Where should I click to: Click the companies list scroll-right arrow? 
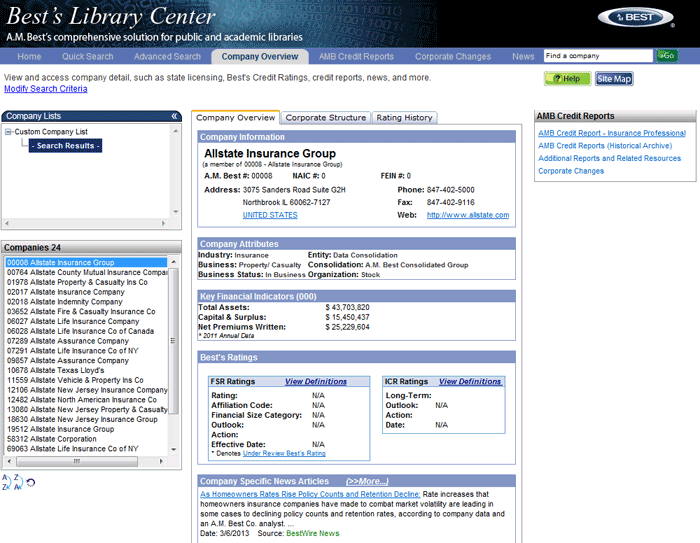tap(161, 461)
